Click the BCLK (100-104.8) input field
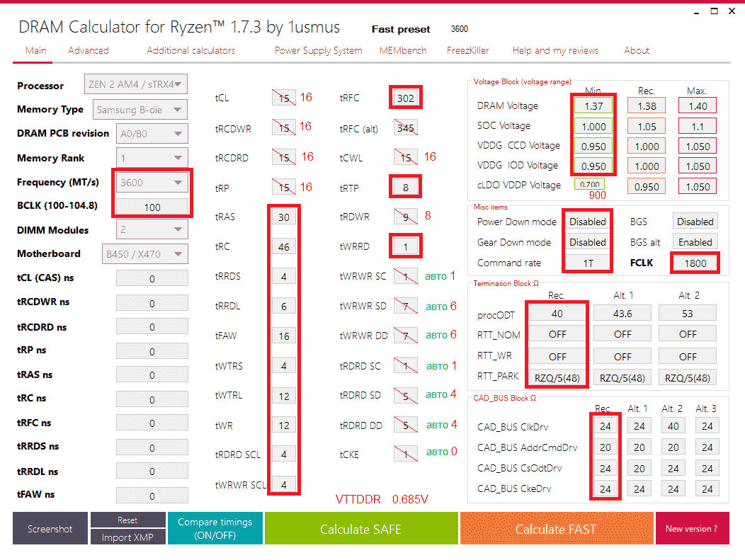Screen dimensions: 745x560 [152, 207]
